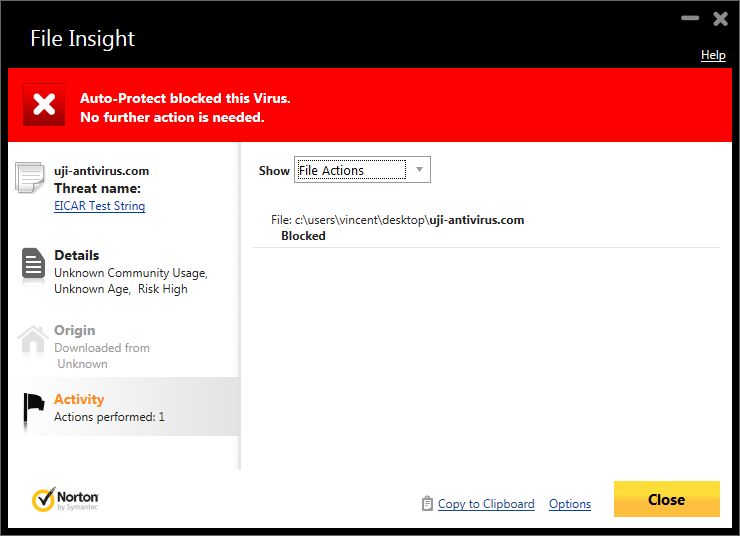740x536 pixels.
Task: Click 'Actions performed: 1' text
Action: click(x=109, y=417)
